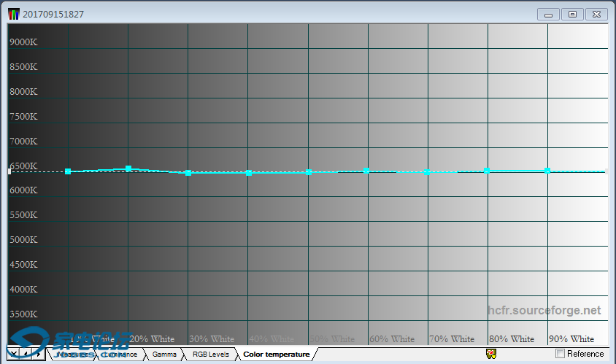Click the hcfr.sourceforge.net watermark link

[x=544, y=311]
